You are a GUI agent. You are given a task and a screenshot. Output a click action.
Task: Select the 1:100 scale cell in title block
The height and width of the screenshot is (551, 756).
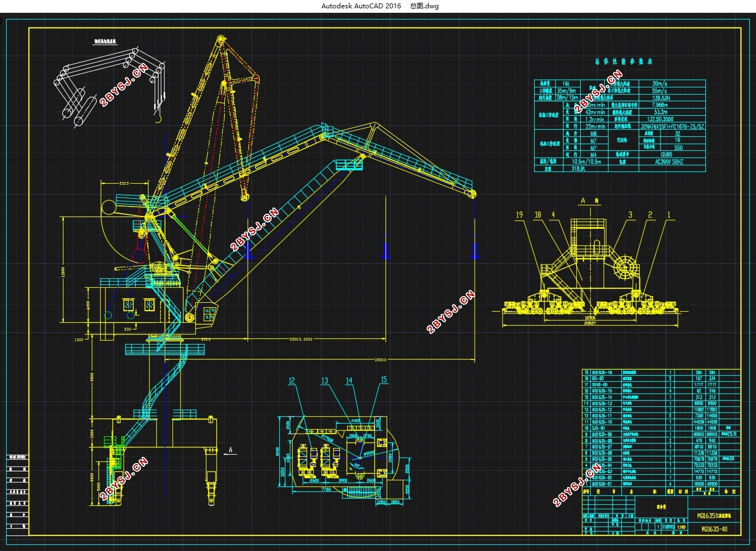point(681,527)
